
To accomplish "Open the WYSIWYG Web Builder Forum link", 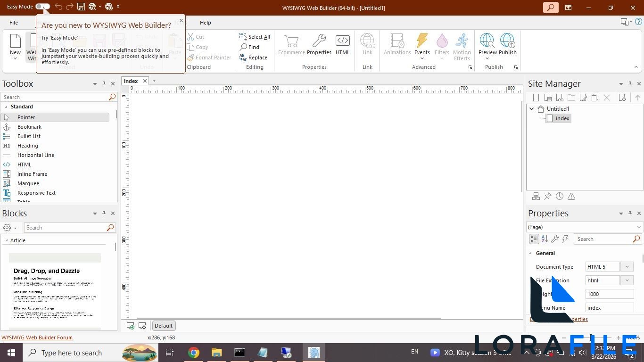I will 37,337.
